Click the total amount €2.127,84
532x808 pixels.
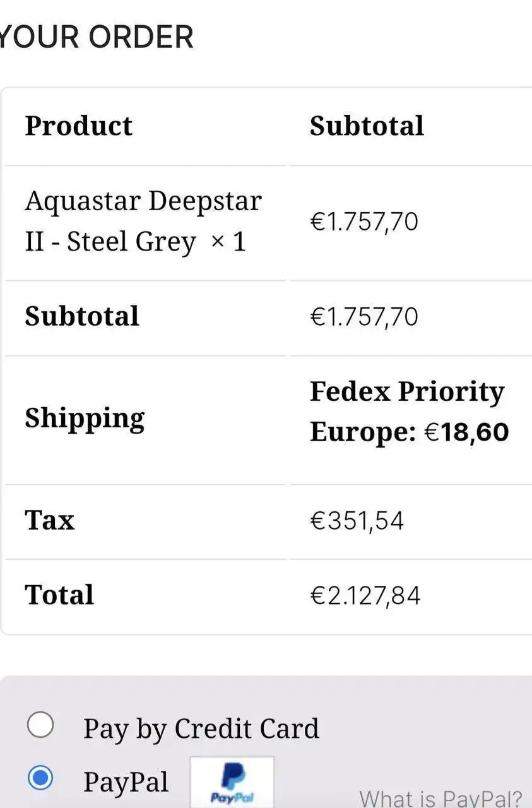coord(365,596)
